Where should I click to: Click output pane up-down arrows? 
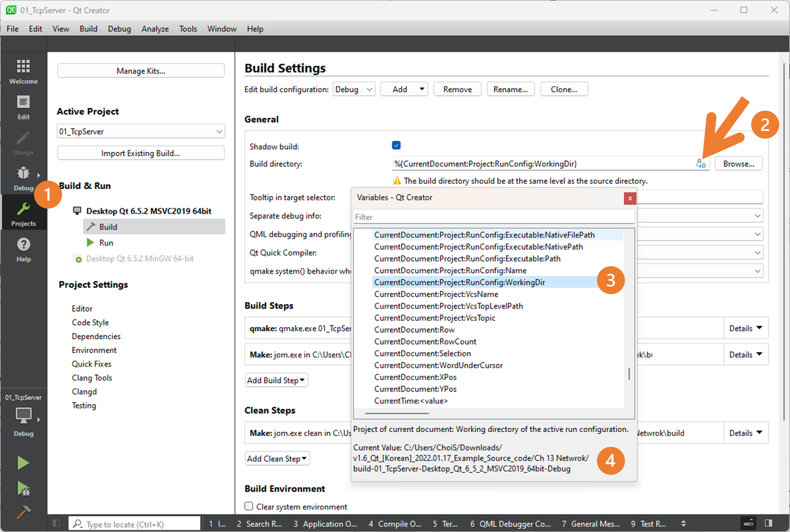pos(683,523)
